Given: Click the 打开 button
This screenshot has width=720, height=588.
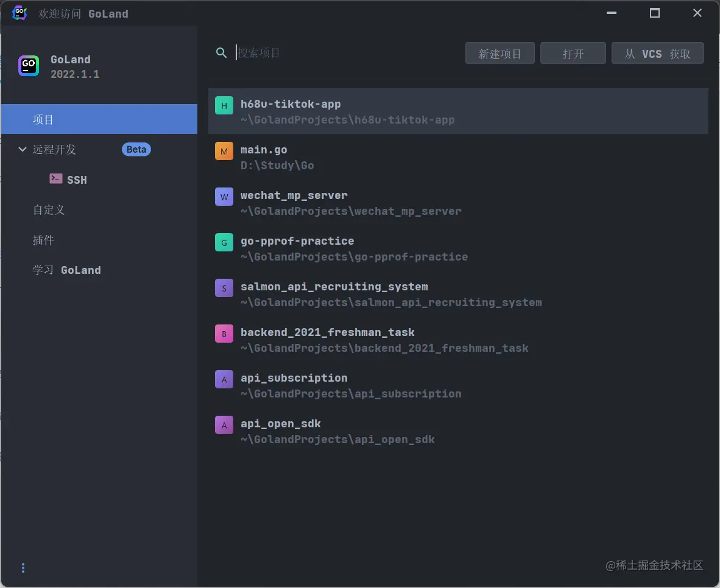Looking at the screenshot, I should click(x=573, y=53).
